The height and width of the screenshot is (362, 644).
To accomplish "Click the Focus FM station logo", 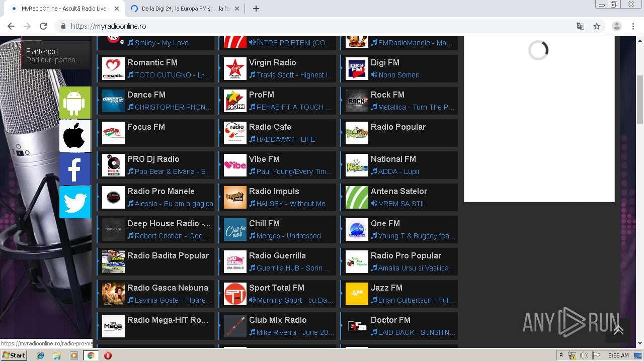I will 113,133.
